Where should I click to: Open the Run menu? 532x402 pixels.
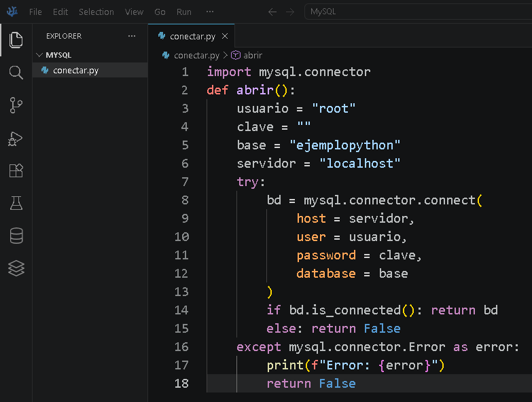point(184,12)
